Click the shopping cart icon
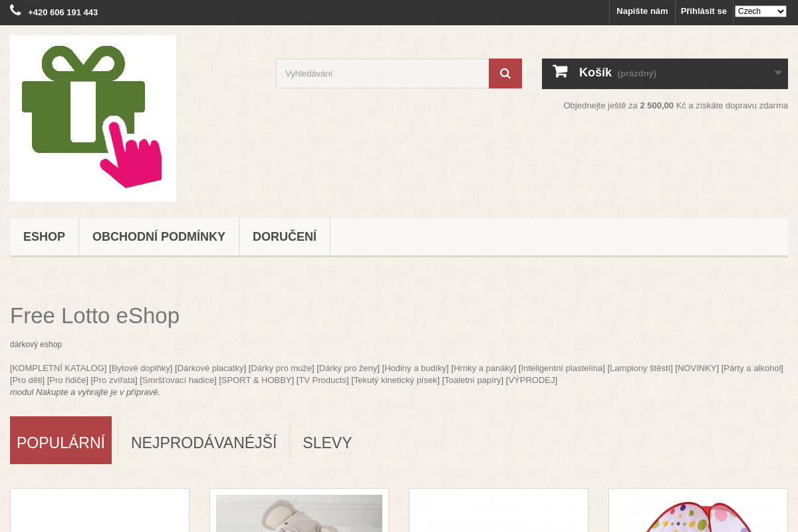Viewport: 798px width, 532px height. 560,72
